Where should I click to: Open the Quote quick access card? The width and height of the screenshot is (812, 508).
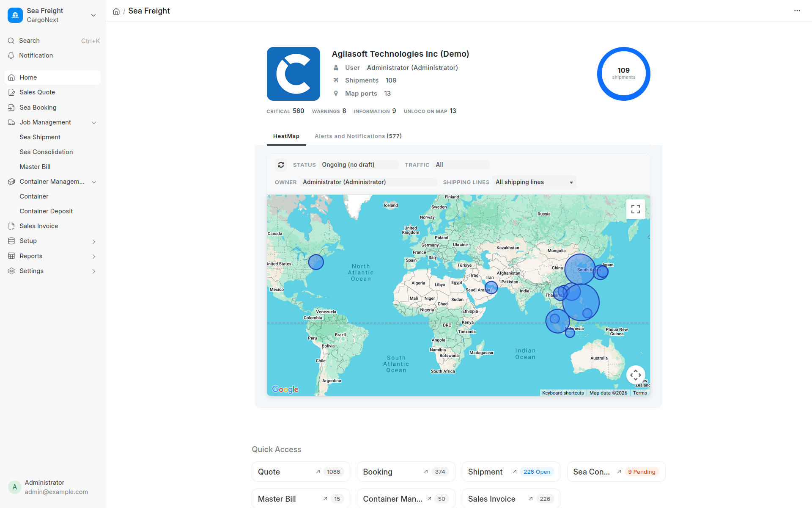301,472
